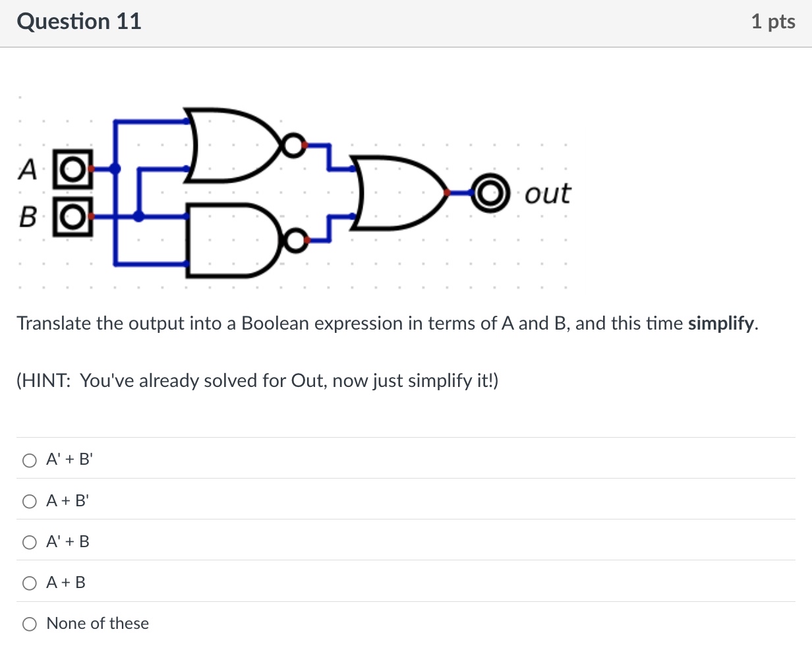The height and width of the screenshot is (650, 812).
Task: Select the A' + B' answer option
Action: tap(29, 460)
